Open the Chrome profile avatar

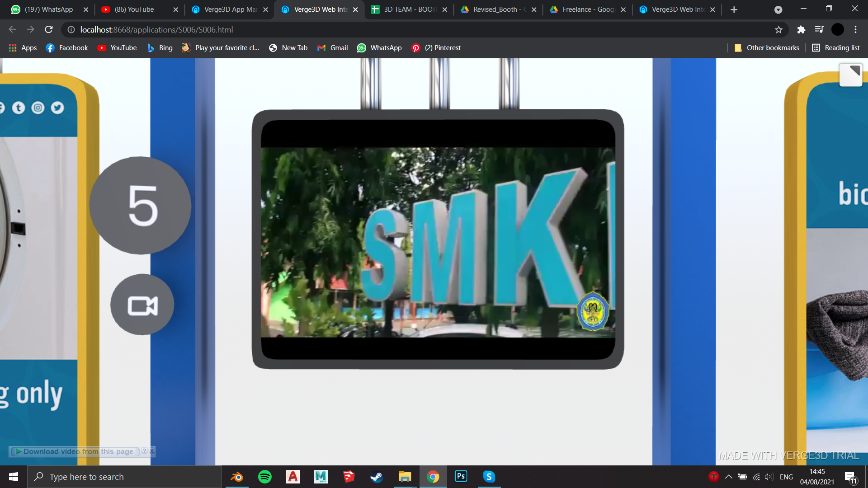coord(838,29)
